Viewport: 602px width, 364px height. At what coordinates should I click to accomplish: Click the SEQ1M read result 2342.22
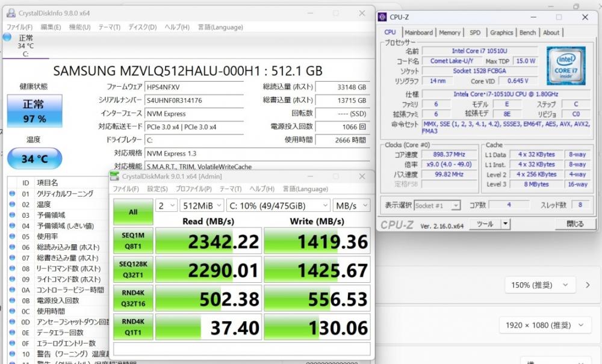tap(208, 241)
